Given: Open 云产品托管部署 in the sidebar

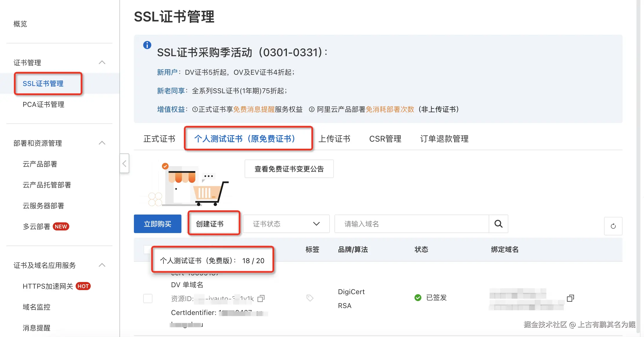Looking at the screenshot, I should point(47,185).
